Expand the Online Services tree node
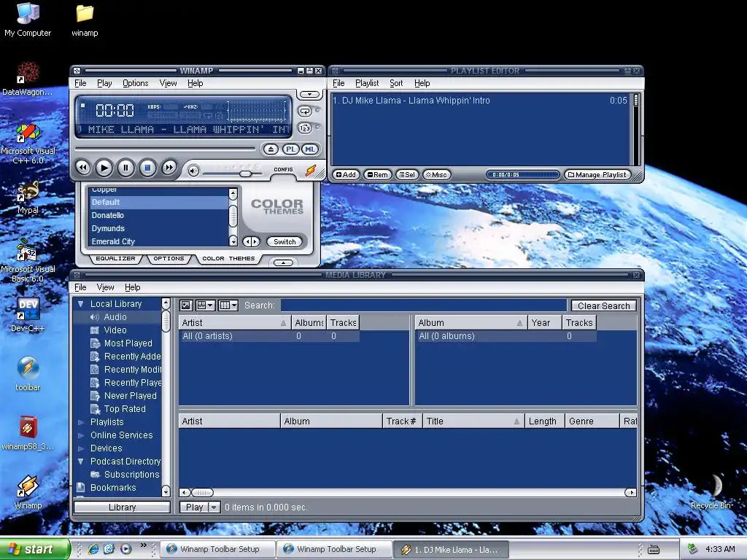Image resolution: width=747 pixels, height=560 pixels. [80, 435]
